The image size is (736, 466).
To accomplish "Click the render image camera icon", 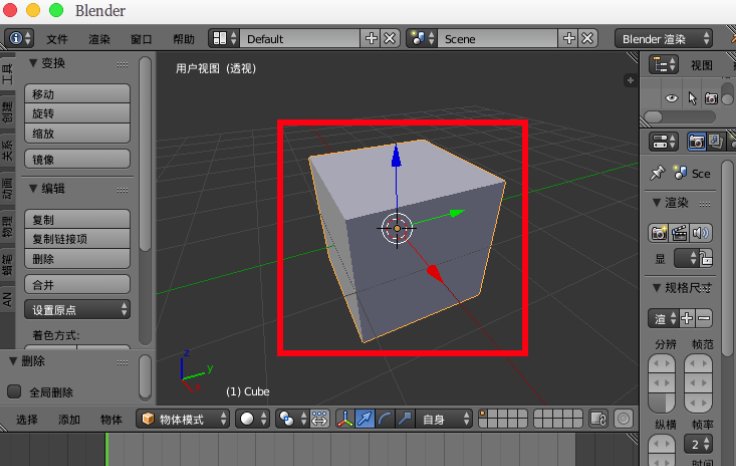I will click(x=659, y=233).
